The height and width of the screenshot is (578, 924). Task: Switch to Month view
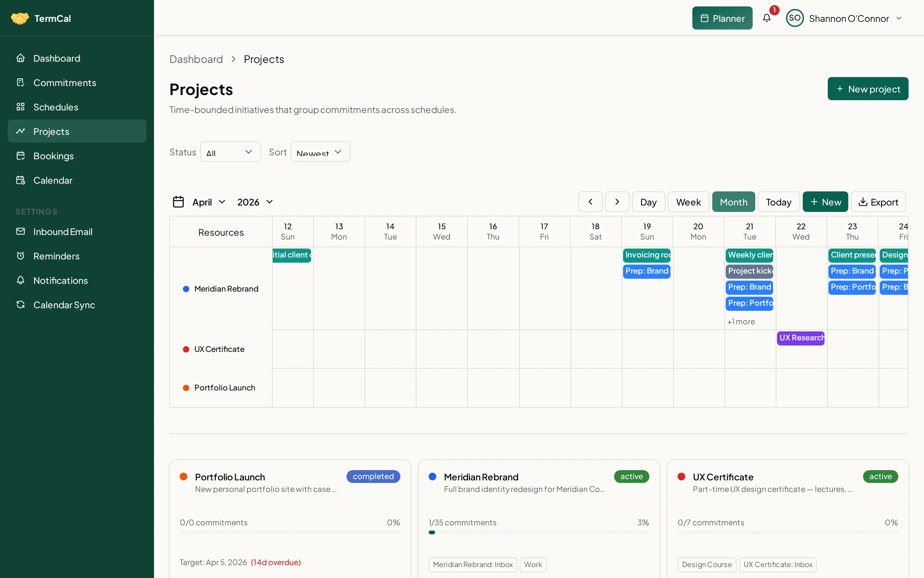733,202
